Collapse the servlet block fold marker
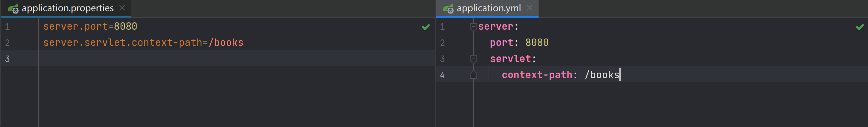 click(473, 59)
